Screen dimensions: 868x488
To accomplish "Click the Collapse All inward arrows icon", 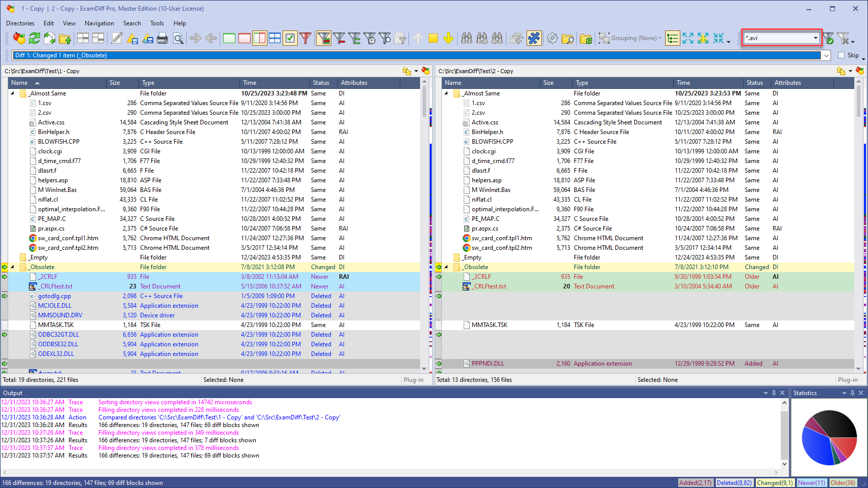I will pyautogui.click(x=718, y=38).
